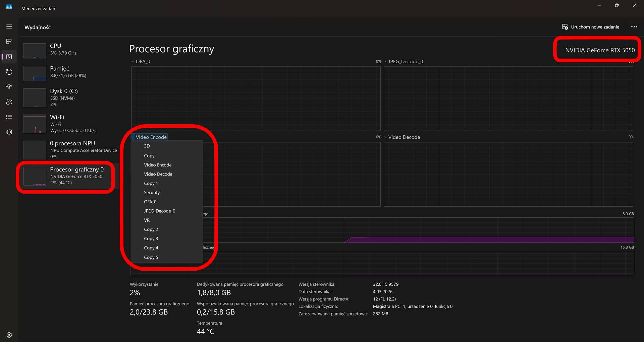Open the Startup apps page icon
644x342 pixels.
point(9,87)
